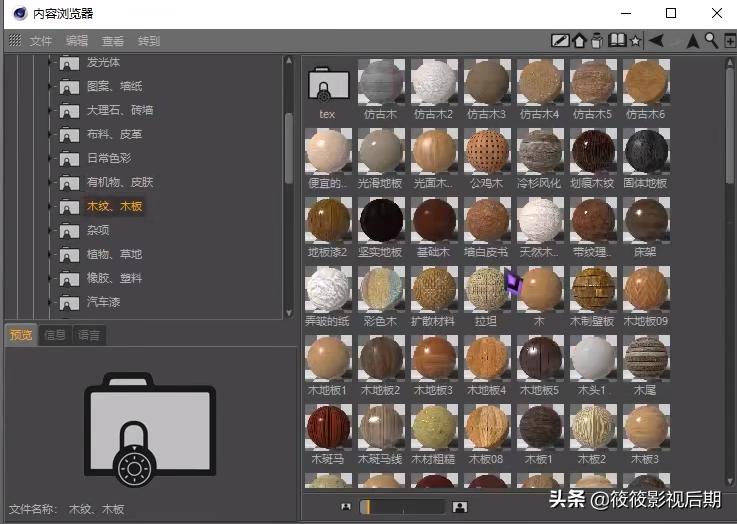Switch to the 信息 tab

point(55,335)
